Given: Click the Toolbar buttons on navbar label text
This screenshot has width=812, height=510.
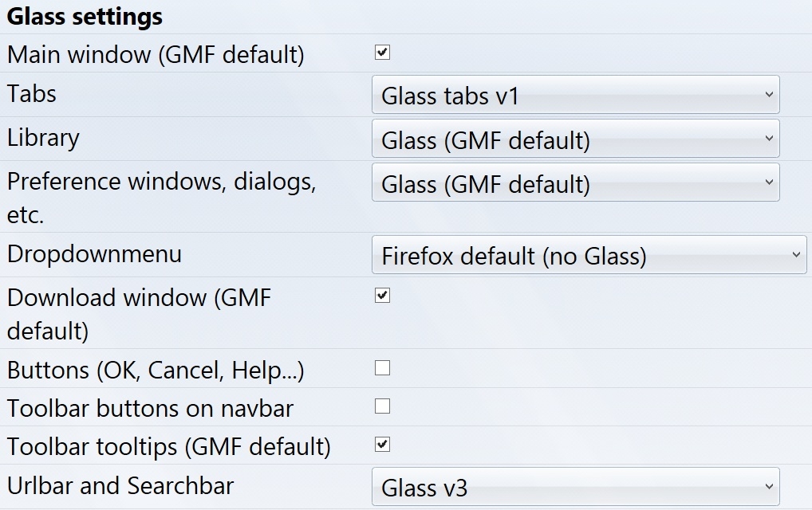Looking at the screenshot, I should tap(150, 409).
